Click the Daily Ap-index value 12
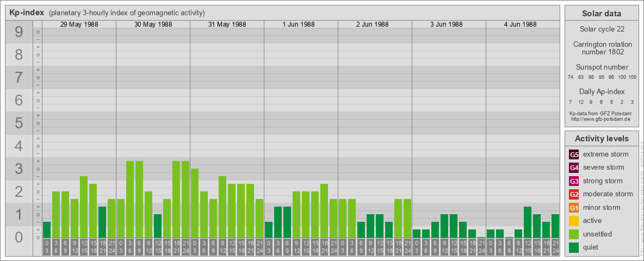 point(581,102)
